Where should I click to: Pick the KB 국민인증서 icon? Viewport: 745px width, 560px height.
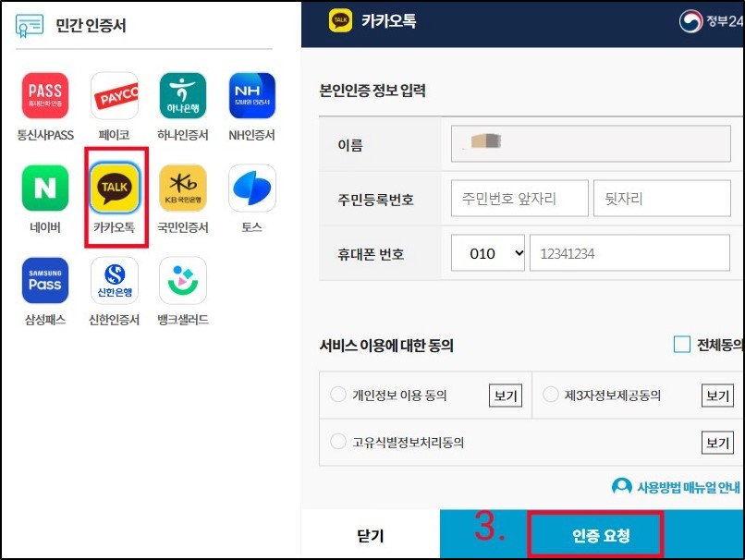[183, 189]
